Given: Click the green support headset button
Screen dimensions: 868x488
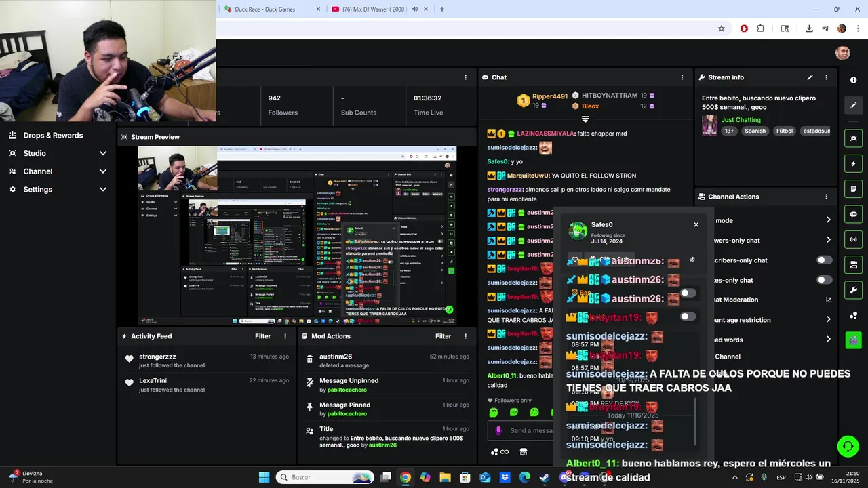Looking at the screenshot, I should click(x=848, y=446).
